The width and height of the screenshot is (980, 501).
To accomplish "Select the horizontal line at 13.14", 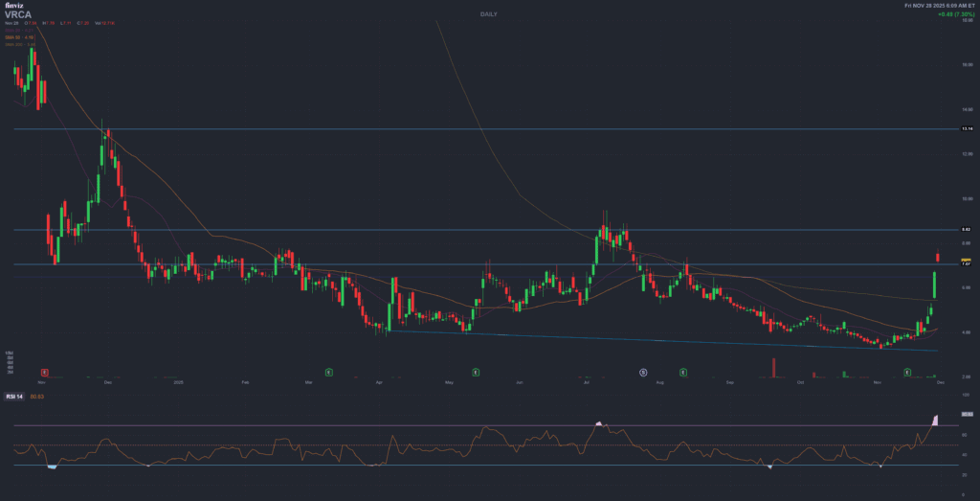I will pyautogui.click(x=479, y=128).
